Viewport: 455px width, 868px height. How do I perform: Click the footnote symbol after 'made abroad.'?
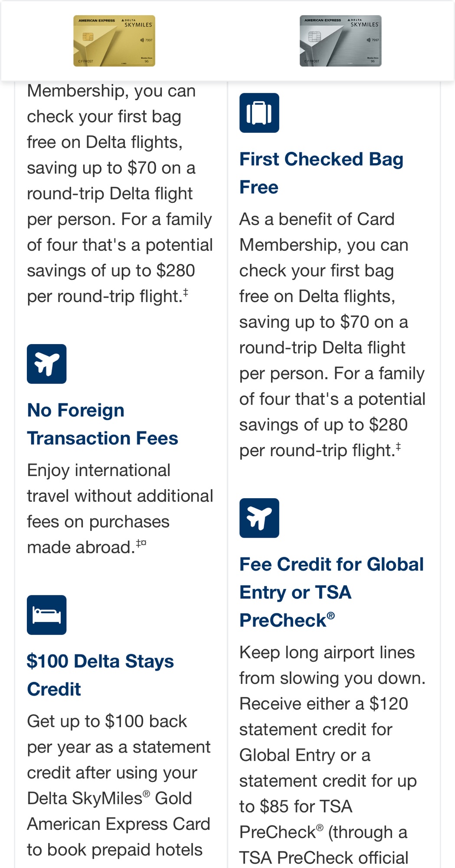coord(141,543)
